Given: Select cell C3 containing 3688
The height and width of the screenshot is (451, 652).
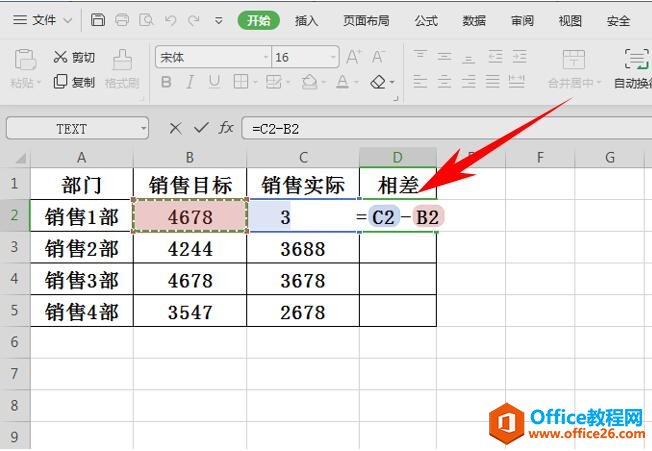Looking at the screenshot, I should (x=303, y=248).
